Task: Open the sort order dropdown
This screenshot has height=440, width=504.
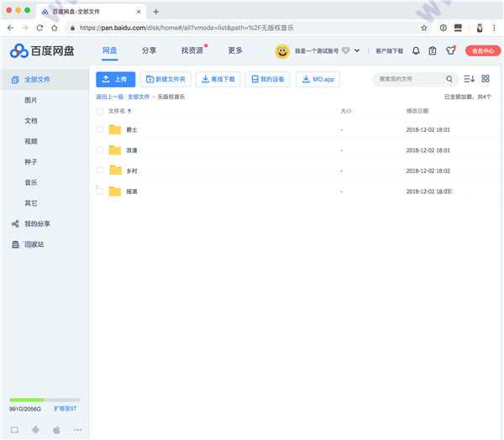Action: click(x=469, y=79)
